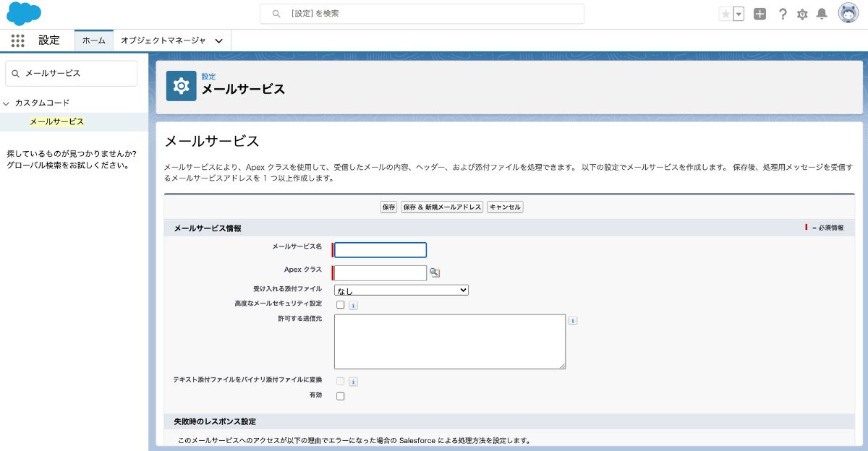Image resolution: width=868 pixels, height=451 pixels.
Task: Click info icon next to 高度なメールセキュリティ設定
Action: click(x=353, y=305)
